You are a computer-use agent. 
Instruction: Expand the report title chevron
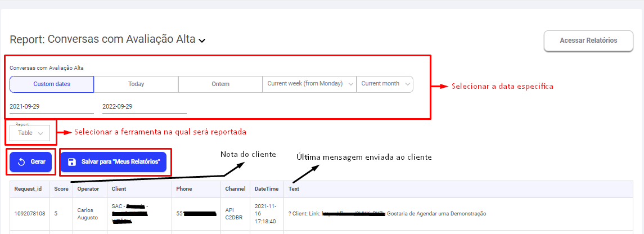202,40
